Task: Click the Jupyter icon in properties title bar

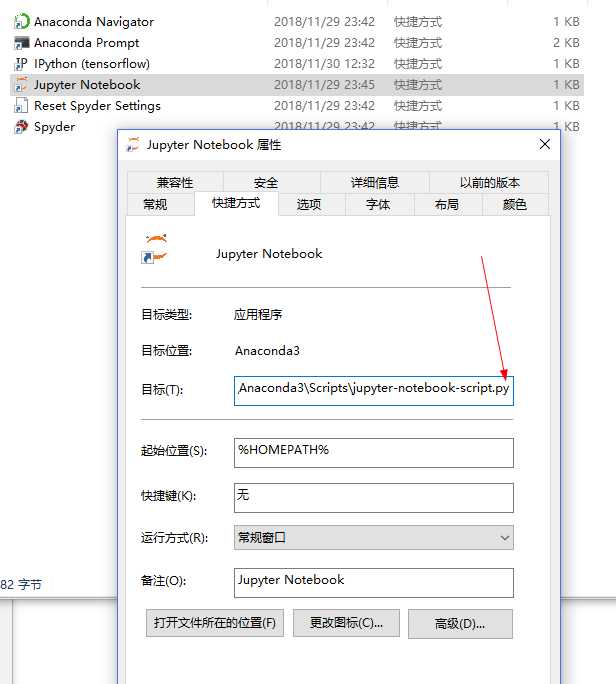Action: 133,144
